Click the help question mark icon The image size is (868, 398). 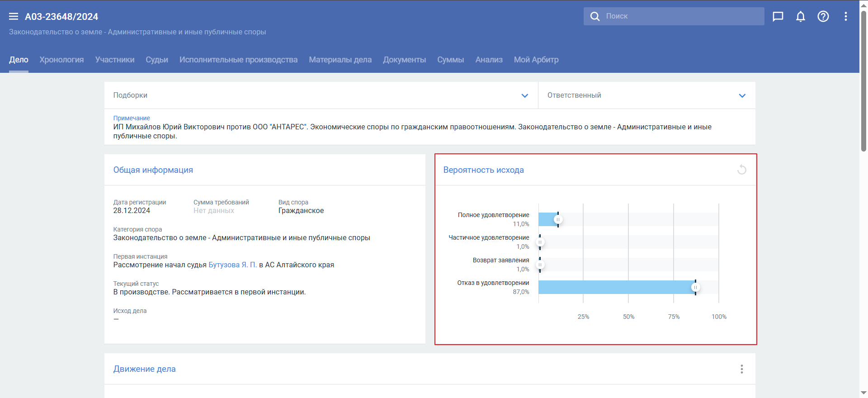823,17
